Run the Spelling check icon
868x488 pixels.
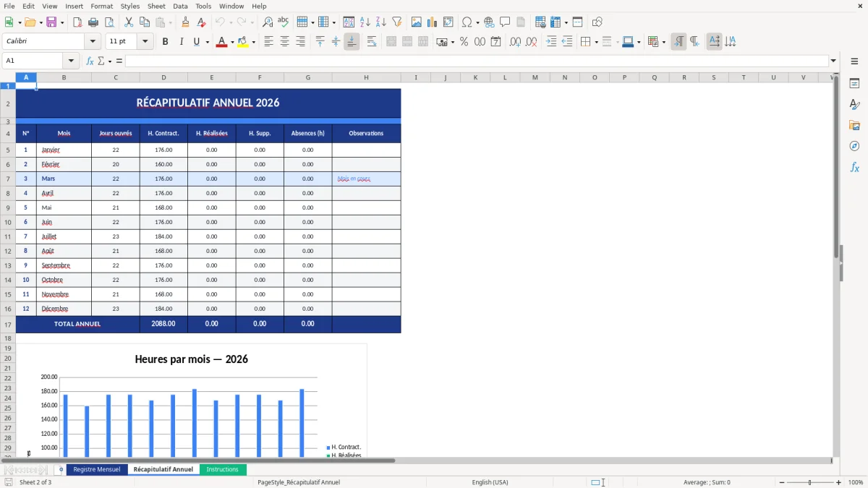click(284, 22)
